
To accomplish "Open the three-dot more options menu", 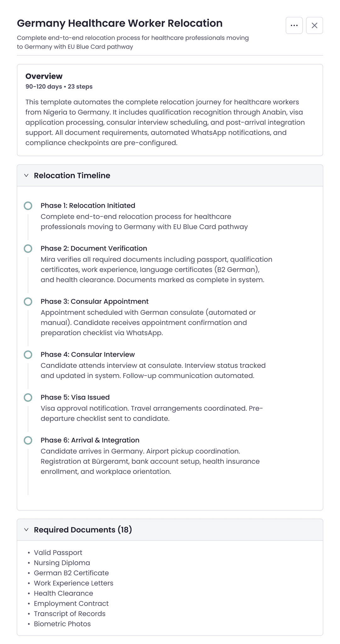I will coord(294,26).
